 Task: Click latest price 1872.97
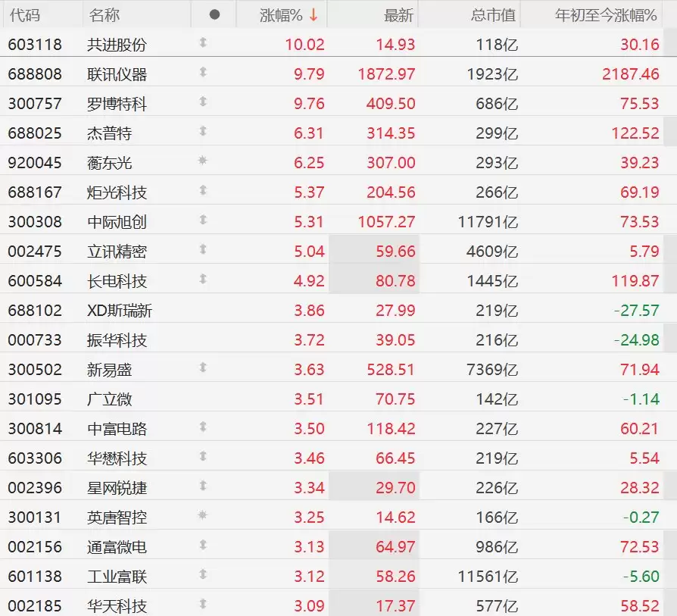click(386, 74)
